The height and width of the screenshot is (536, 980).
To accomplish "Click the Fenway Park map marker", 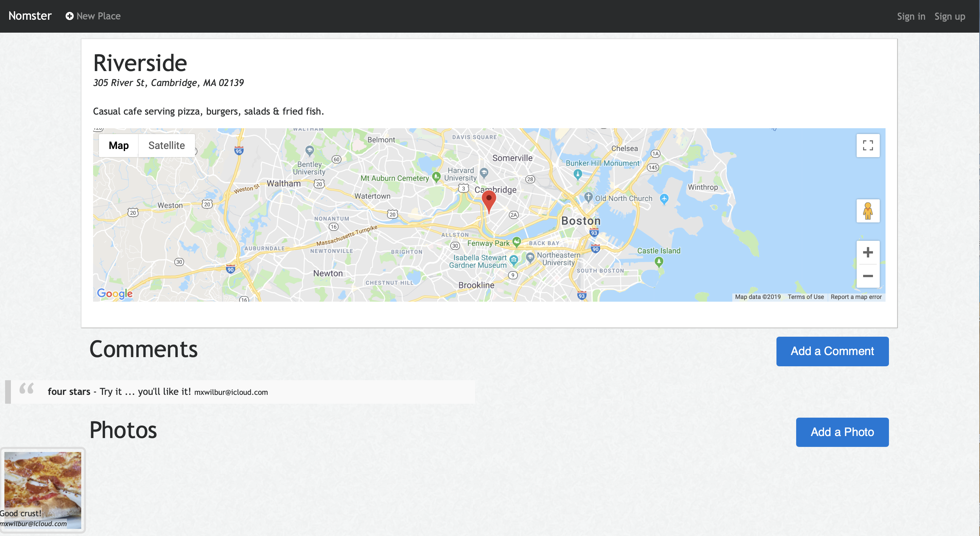I will 516,241.
